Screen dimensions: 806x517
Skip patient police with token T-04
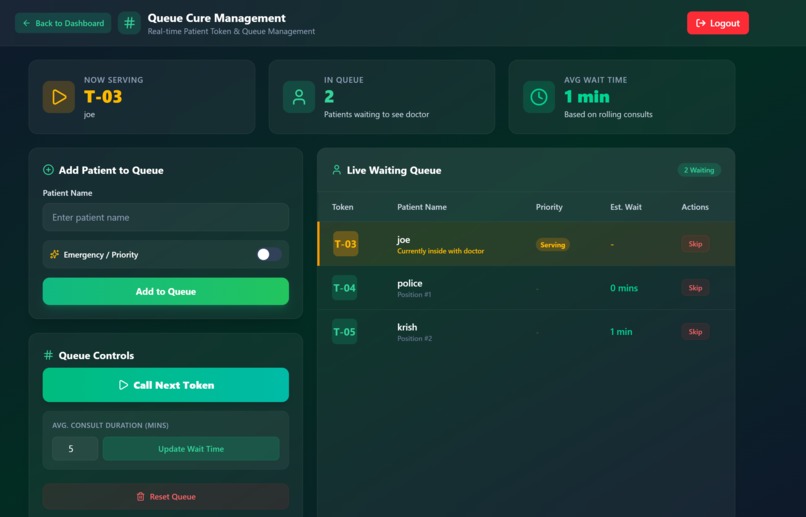point(695,288)
